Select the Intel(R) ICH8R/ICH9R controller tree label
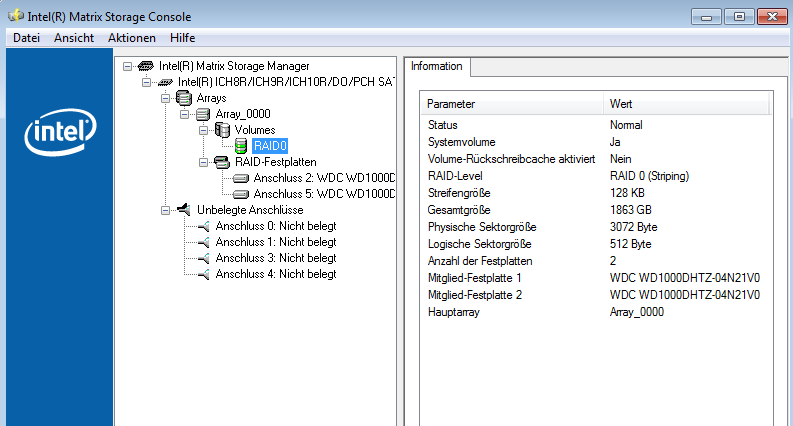 point(286,82)
